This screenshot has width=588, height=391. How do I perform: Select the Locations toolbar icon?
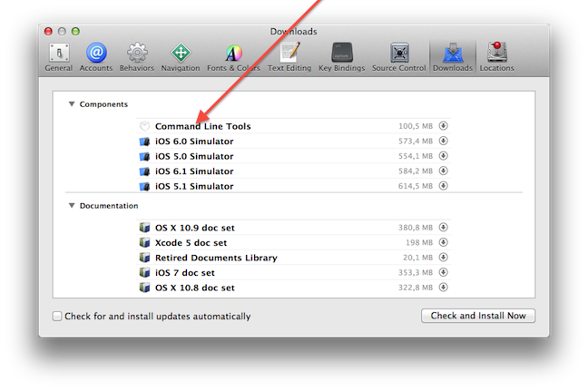[496, 55]
